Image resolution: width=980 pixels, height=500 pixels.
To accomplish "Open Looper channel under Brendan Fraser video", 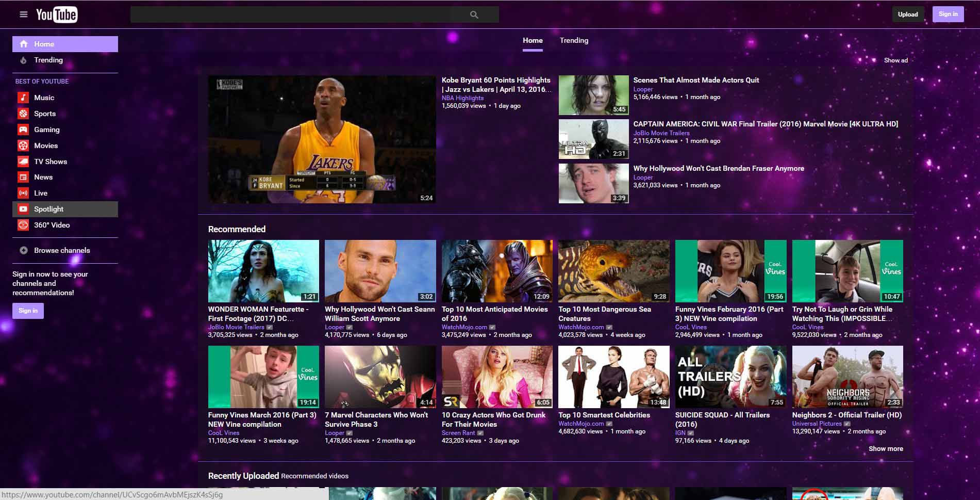I will [x=643, y=178].
